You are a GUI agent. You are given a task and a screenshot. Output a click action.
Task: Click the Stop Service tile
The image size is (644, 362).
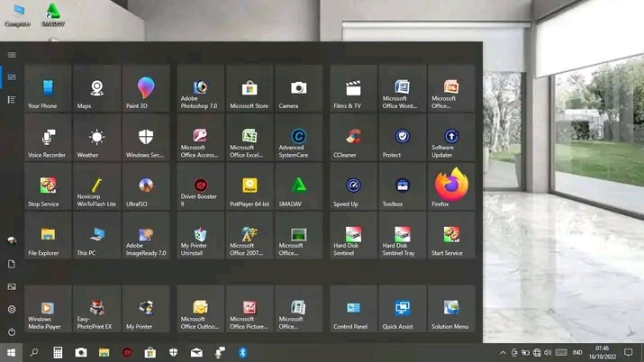pyautogui.click(x=48, y=186)
